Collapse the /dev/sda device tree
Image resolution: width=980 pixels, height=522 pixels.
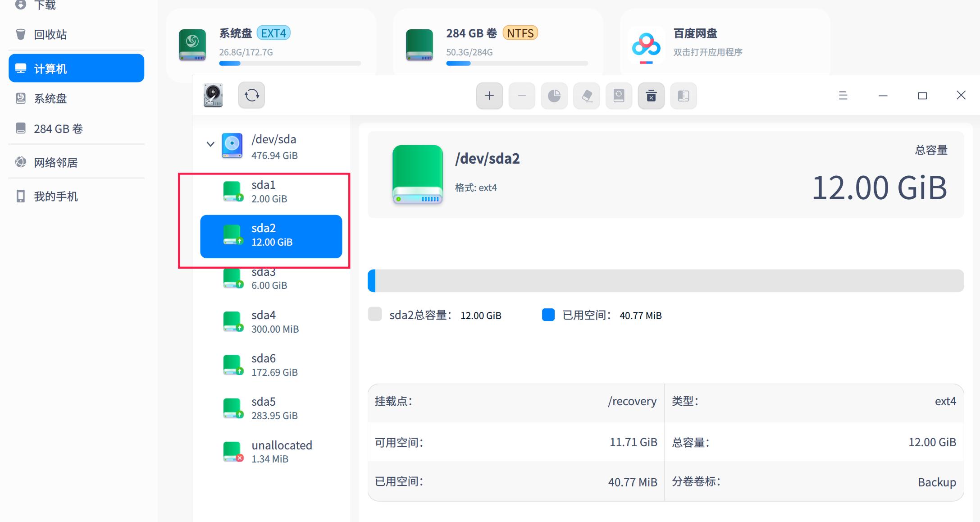coord(210,143)
